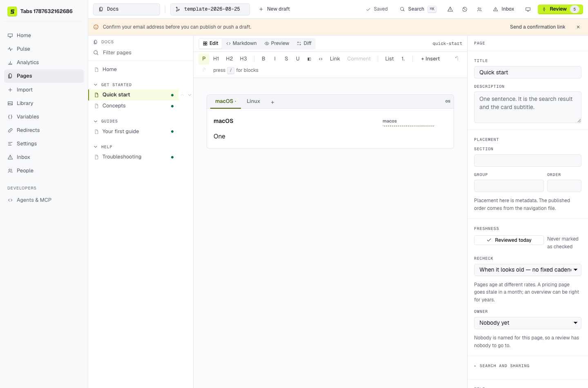Open the Docs site selector
Screen dimensions: 588x388
pyautogui.click(x=127, y=9)
